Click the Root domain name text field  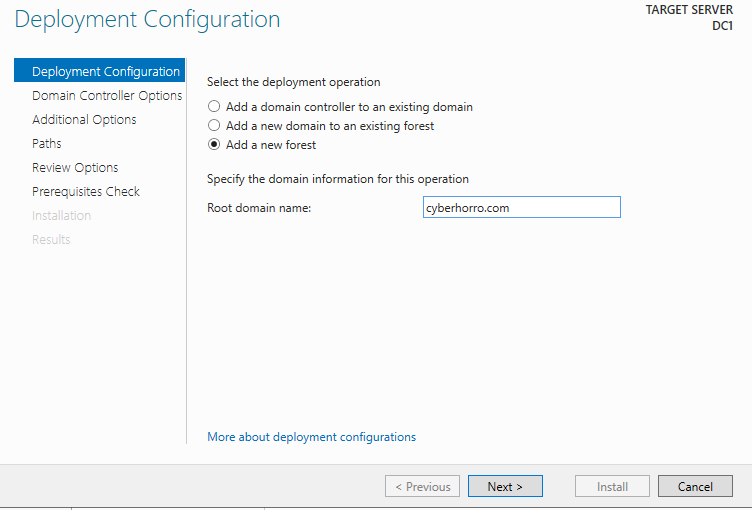point(521,207)
